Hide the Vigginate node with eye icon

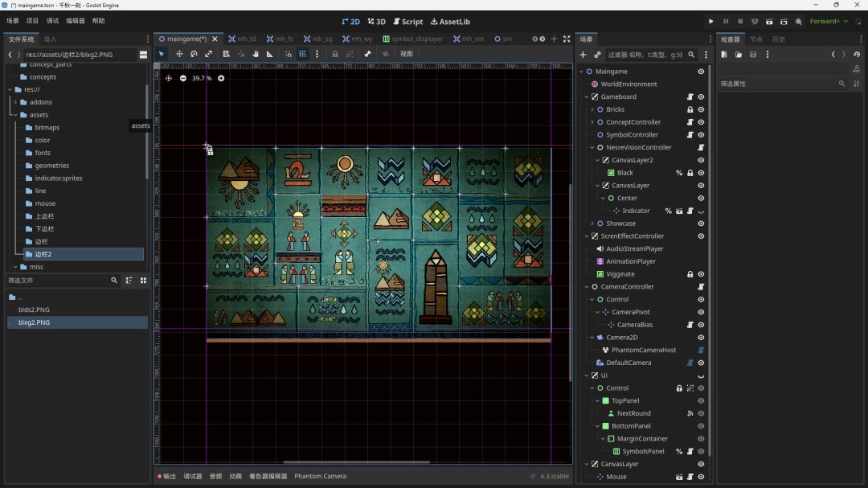701,274
